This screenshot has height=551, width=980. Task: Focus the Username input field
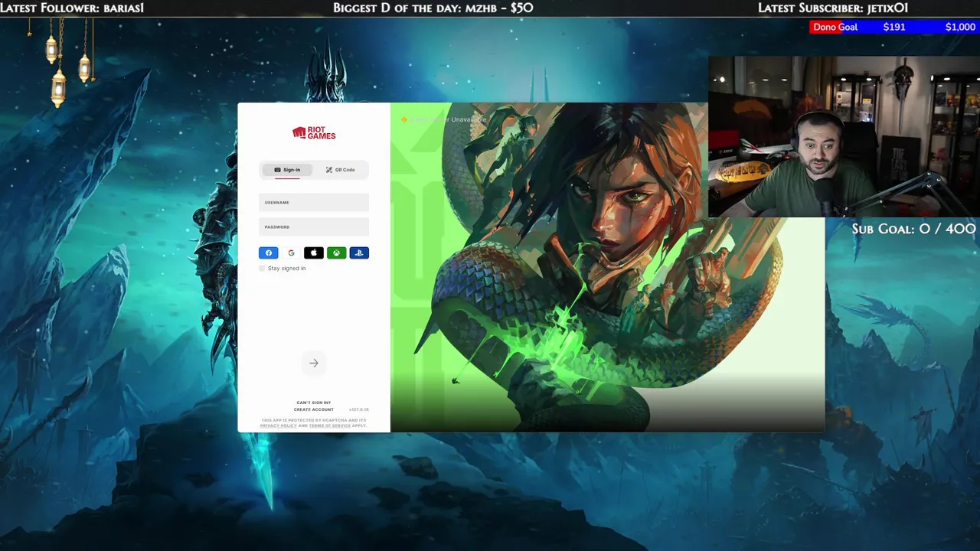point(314,203)
